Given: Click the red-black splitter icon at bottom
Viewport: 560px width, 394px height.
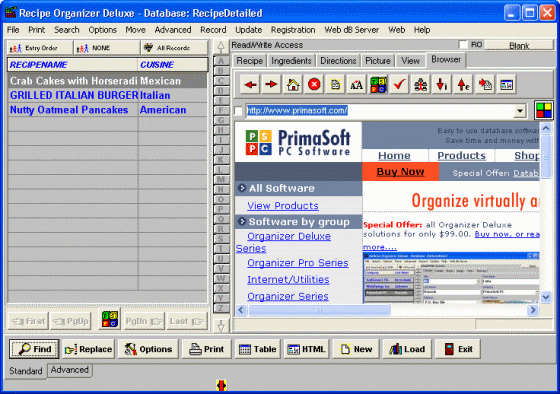Looking at the screenshot, I should [221, 385].
